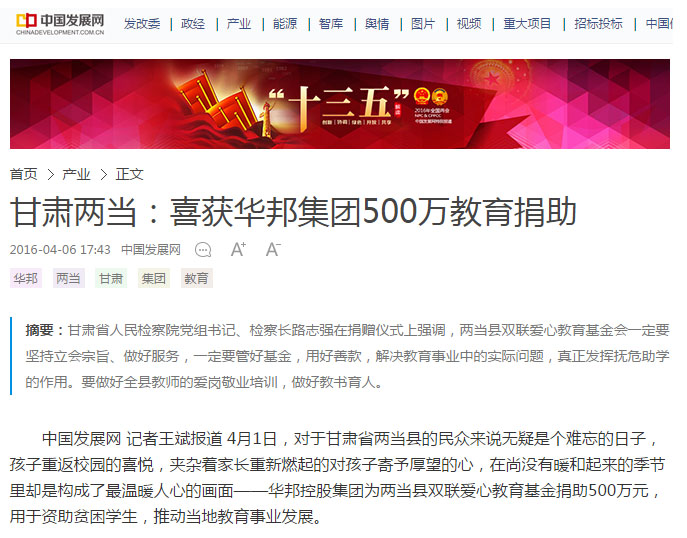
Task: Click the 中国发展网 site logo
Action: pos(60,24)
